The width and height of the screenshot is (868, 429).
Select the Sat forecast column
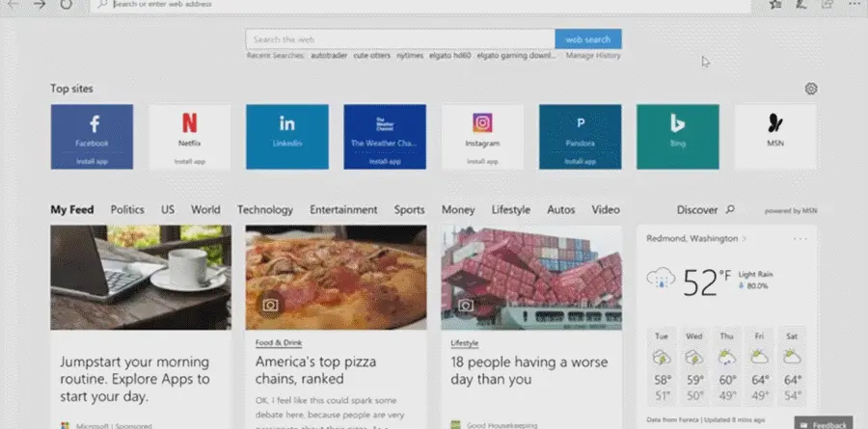click(x=792, y=366)
